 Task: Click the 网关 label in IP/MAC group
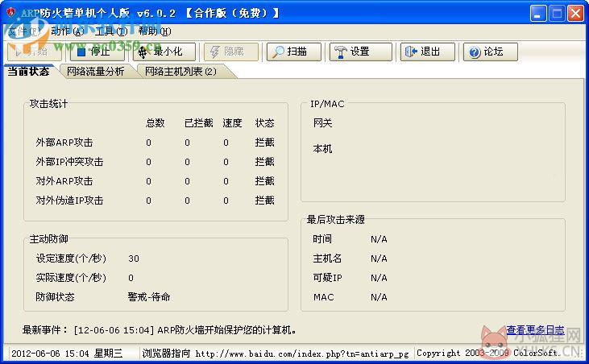322,123
